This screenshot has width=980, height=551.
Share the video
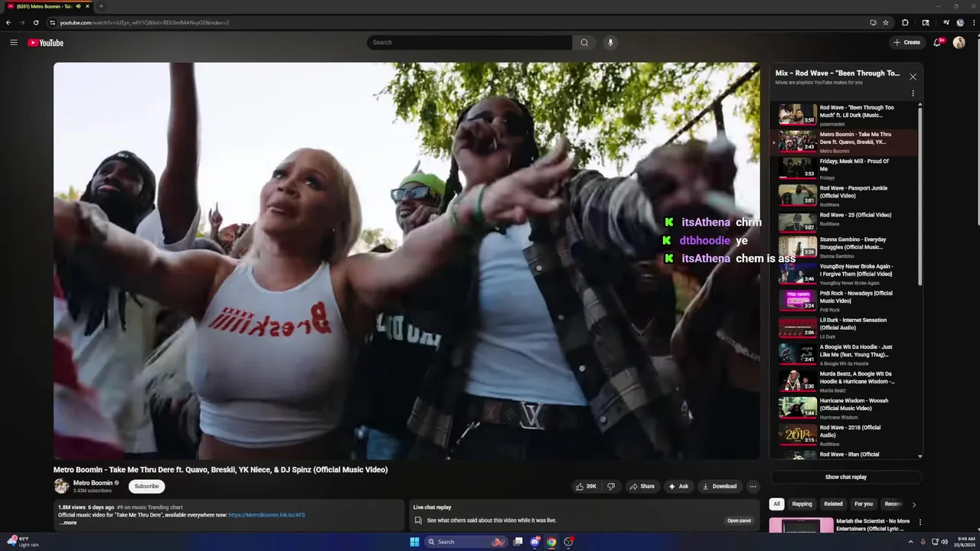point(642,486)
